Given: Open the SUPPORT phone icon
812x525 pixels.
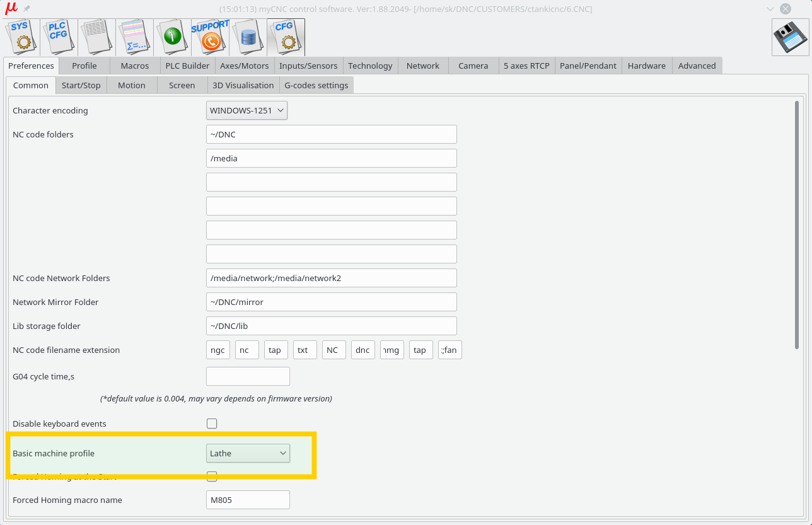Looking at the screenshot, I should coord(211,37).
